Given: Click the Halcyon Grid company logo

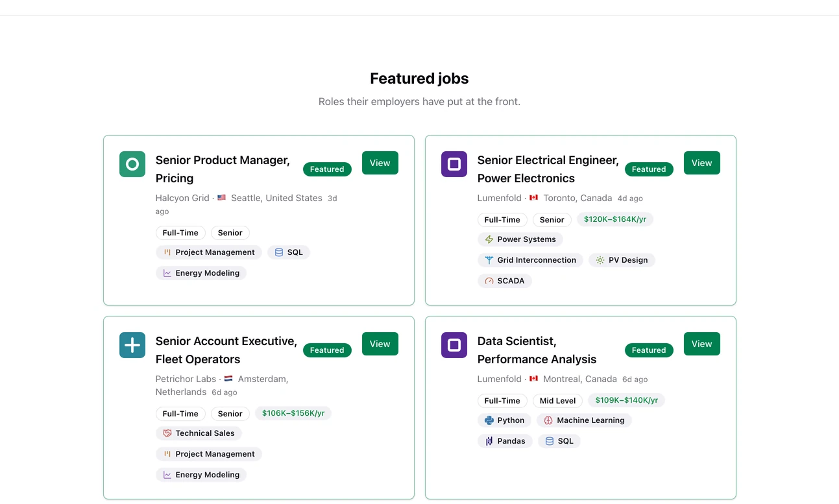Looking at the screenshot, I should point(132,164).
